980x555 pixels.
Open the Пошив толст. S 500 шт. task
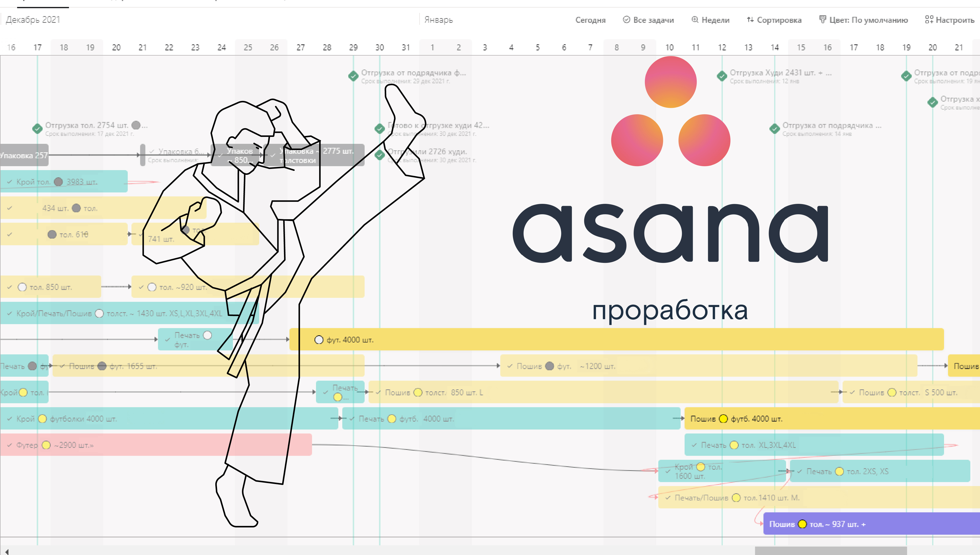click(911, 392)
